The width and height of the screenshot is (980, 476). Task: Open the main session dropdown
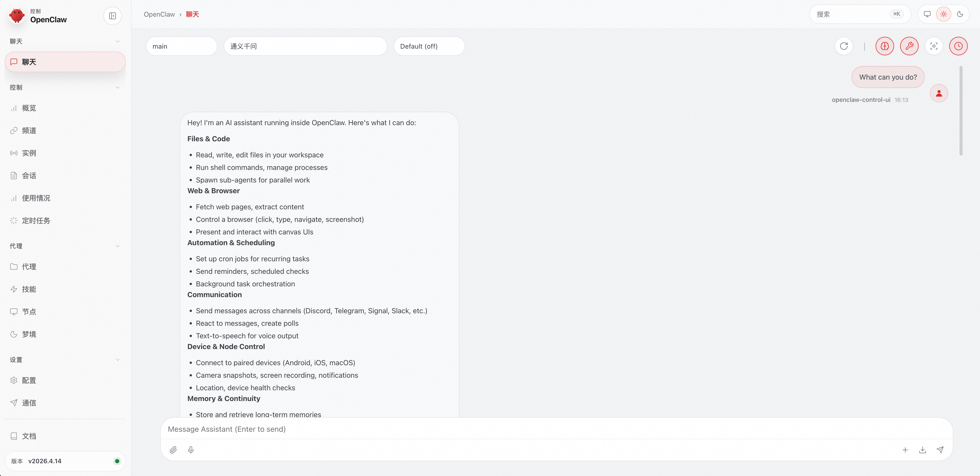[x=181, y=46]
